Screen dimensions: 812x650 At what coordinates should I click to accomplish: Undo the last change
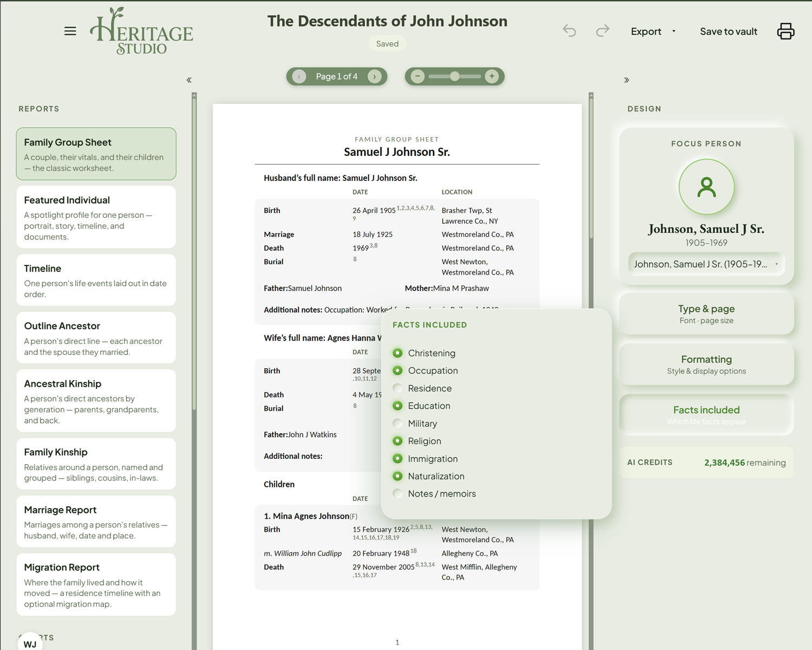click(569, 31)
